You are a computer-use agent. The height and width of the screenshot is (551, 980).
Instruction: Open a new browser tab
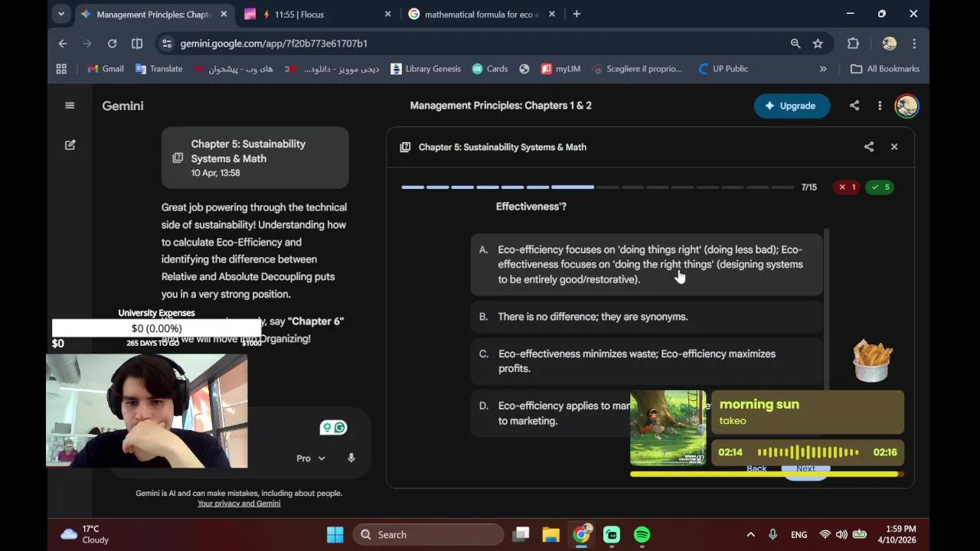577,14
